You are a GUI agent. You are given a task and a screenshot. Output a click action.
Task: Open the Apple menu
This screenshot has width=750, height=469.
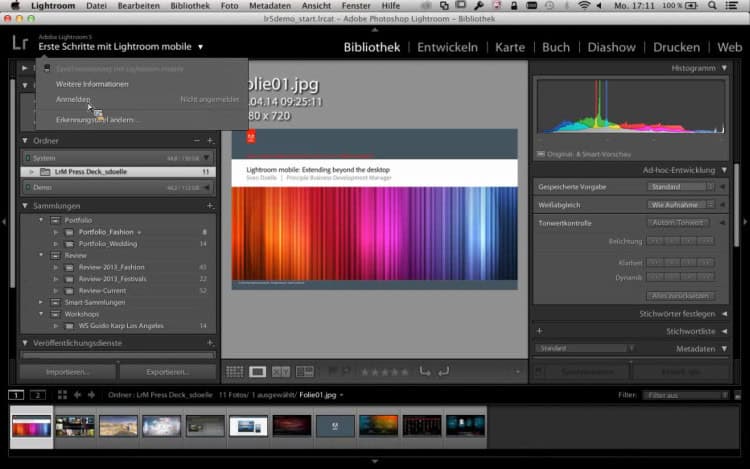pyautogui.click(x=15, y=6)
